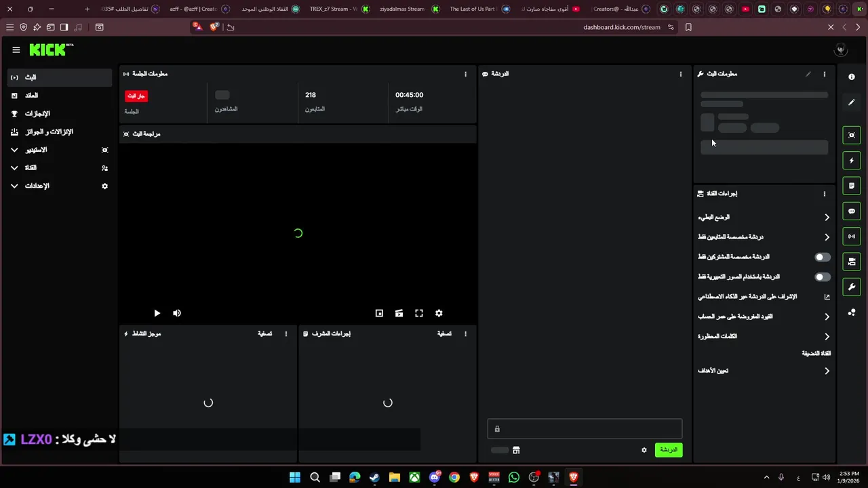
Task: Open stream preview player settings gear
Action: tap(439, 313)
